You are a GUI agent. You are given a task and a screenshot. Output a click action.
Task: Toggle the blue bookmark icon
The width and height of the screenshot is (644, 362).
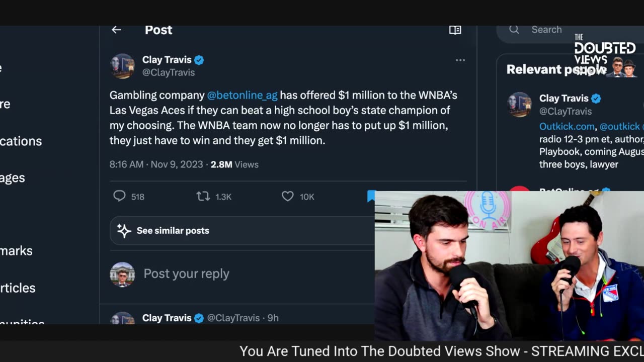tap(371, 196)
